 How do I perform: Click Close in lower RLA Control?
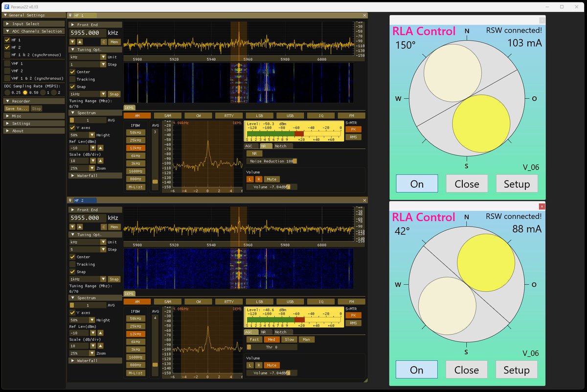[x=467, y=370]
